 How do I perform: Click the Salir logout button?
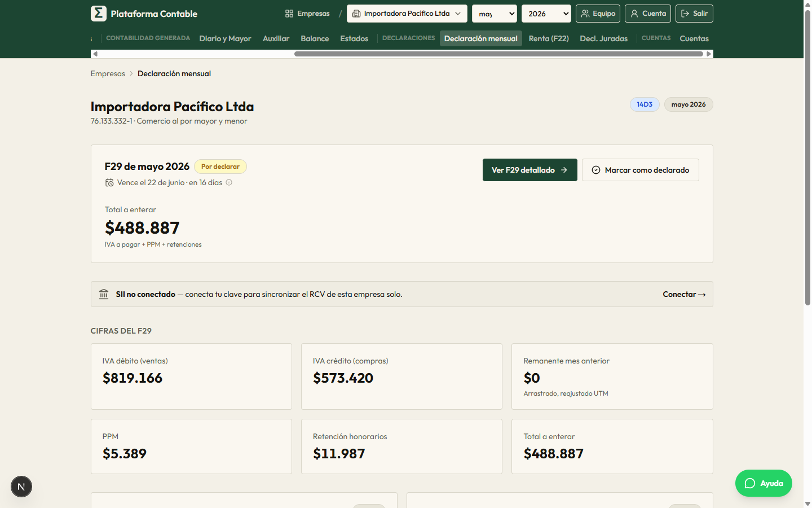(x=694, y=14)
